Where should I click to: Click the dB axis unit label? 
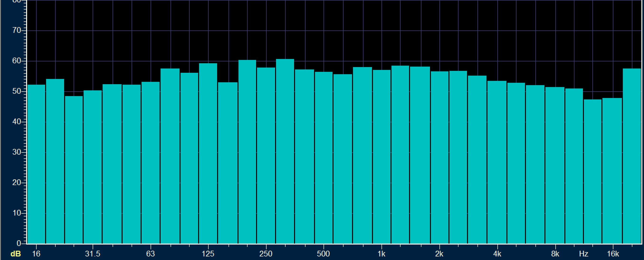click(x=15, y=254)
